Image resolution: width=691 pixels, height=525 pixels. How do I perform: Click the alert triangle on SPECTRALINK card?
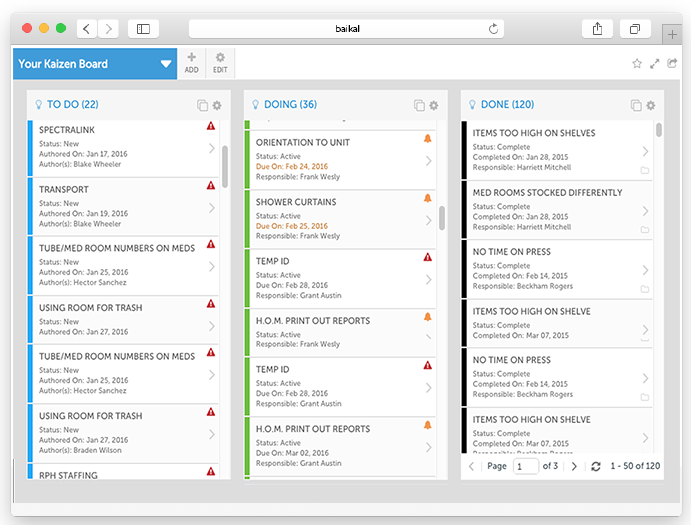pyautogui.click(x=211, y=126)
